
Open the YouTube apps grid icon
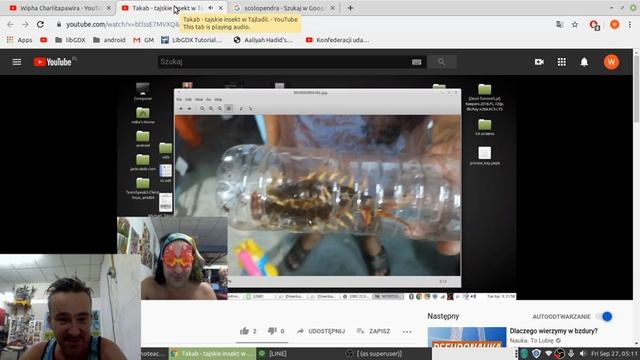tap(562, 62)
